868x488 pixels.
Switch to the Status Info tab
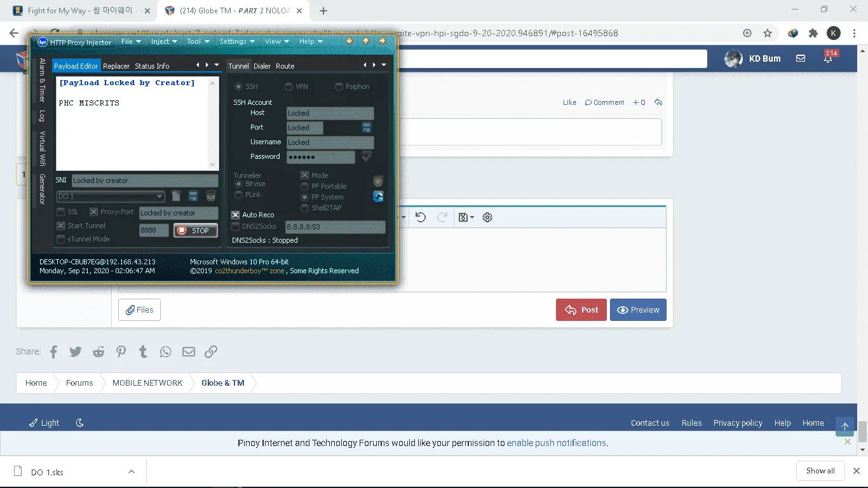(152, 66)
